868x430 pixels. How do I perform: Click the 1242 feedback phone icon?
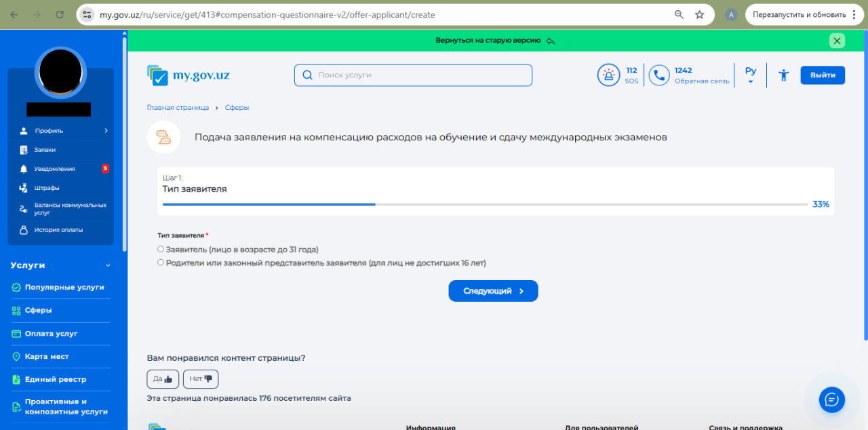point(658,75)
